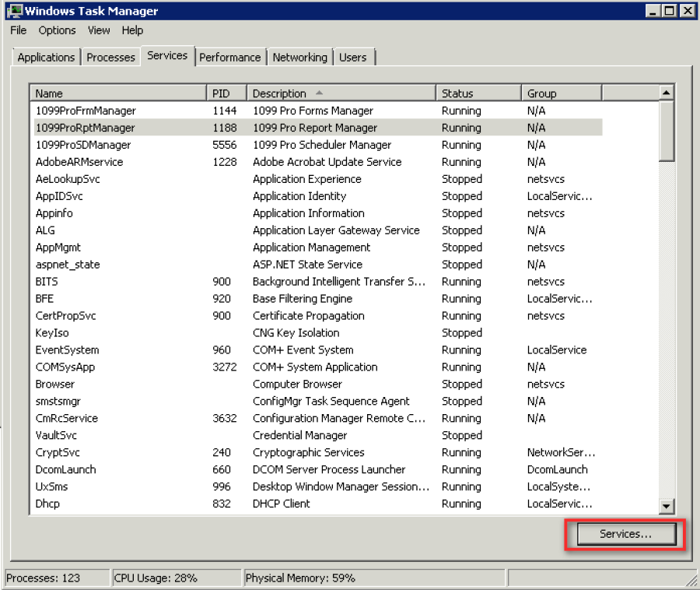This screenshot has height=590, width=700.
Task: Select the CryptSvc service
Action: click(318, 452)
